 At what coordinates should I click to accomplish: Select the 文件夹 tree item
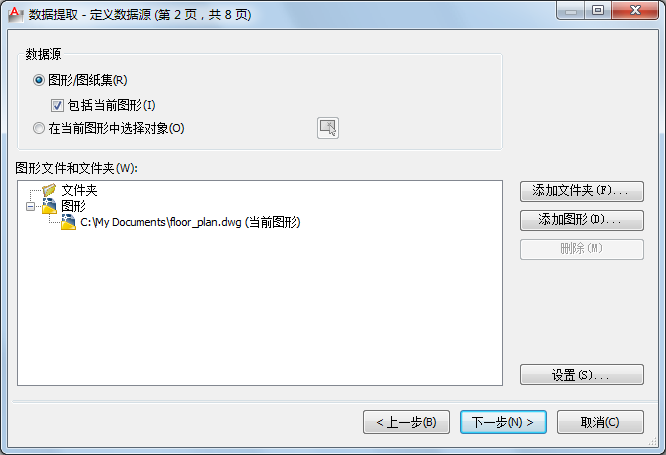point(79,190)
